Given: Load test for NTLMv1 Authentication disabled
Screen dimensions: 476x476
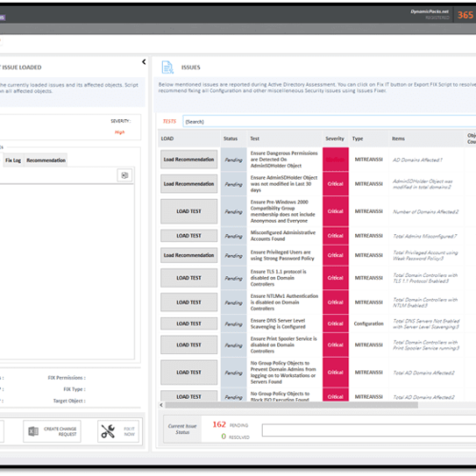Looking at the screenshot, I should pos(188,303).
